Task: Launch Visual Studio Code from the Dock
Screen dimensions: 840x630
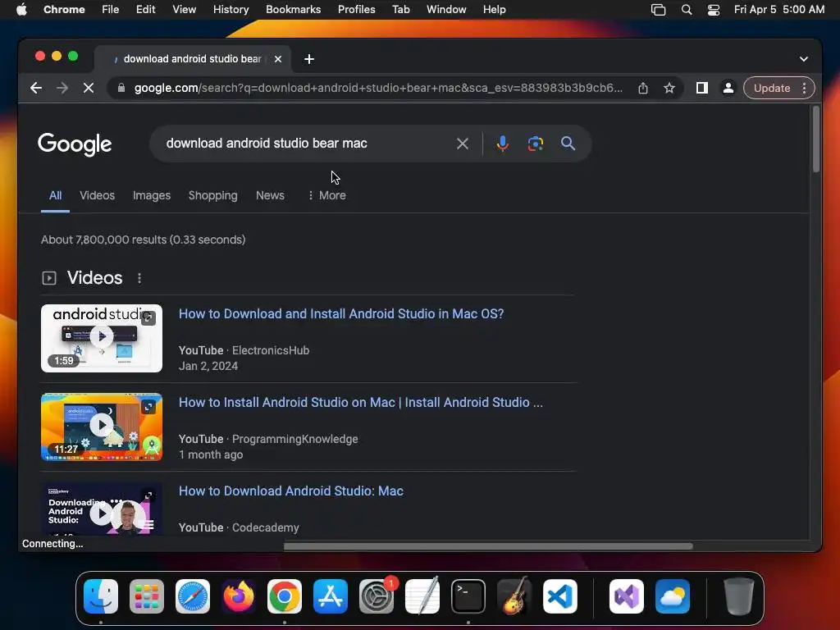Action: tap(559, 596)
